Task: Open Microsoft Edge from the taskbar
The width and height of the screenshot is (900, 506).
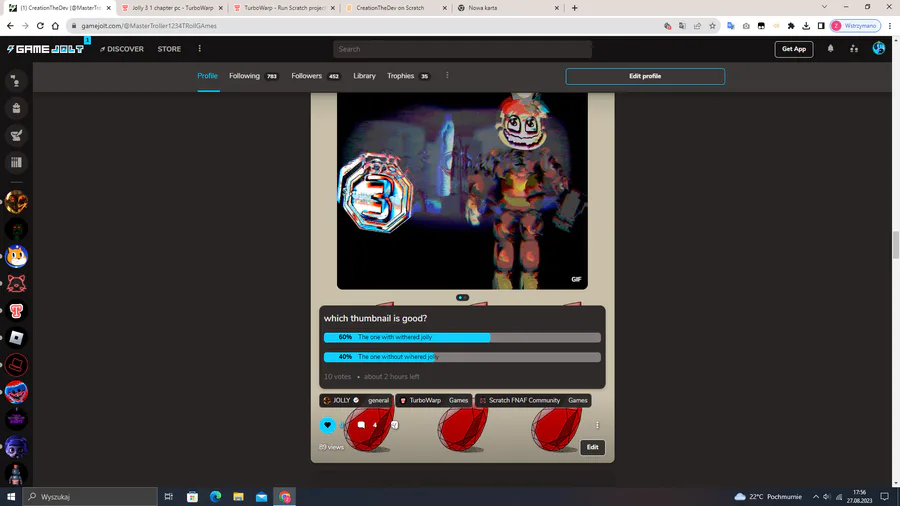Action: pos(215,496)
